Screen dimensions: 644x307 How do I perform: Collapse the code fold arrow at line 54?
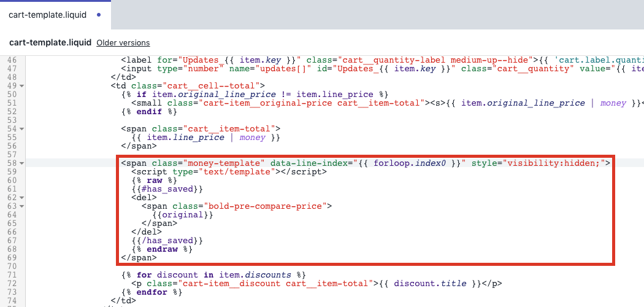[x=22, y=128]
